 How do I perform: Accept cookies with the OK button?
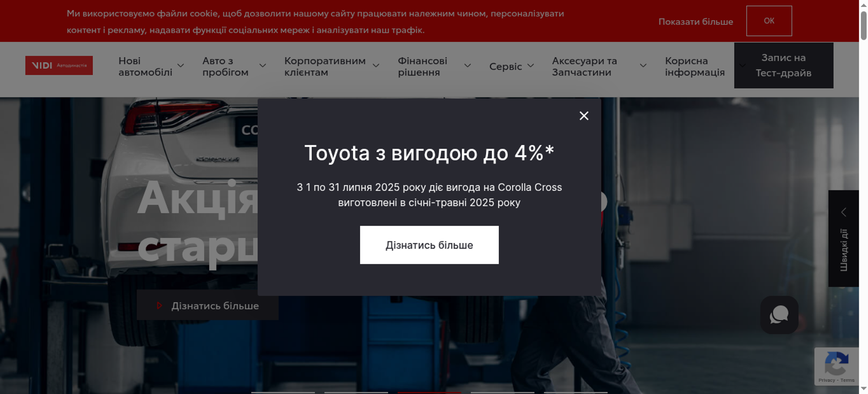click(769, 21)
